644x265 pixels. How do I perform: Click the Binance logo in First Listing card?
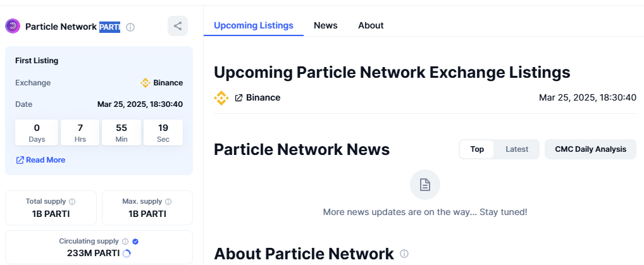[x=146, y=83]
